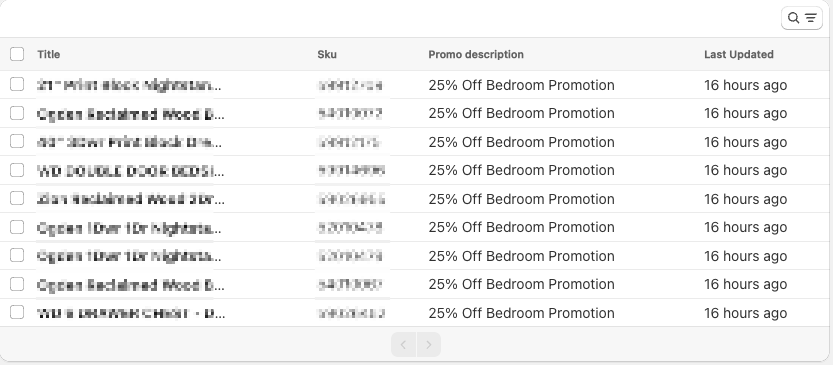Click the Promo description column header

tap(476, 54)
